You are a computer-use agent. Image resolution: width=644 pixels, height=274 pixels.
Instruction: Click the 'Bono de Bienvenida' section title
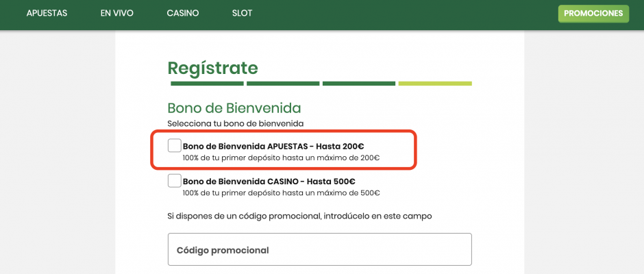click(x=234, y=108)
